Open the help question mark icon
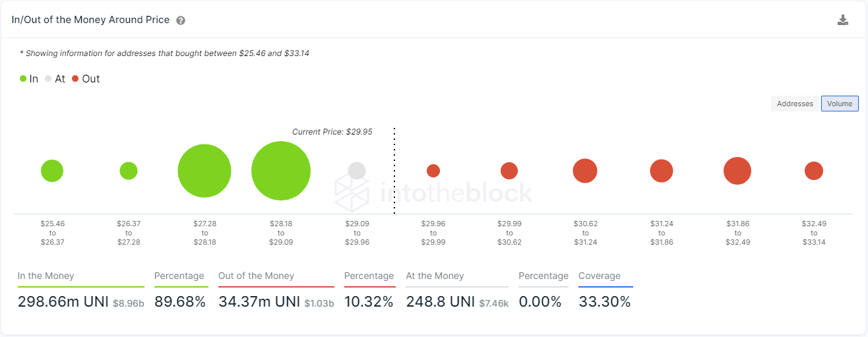 point(181,20)
